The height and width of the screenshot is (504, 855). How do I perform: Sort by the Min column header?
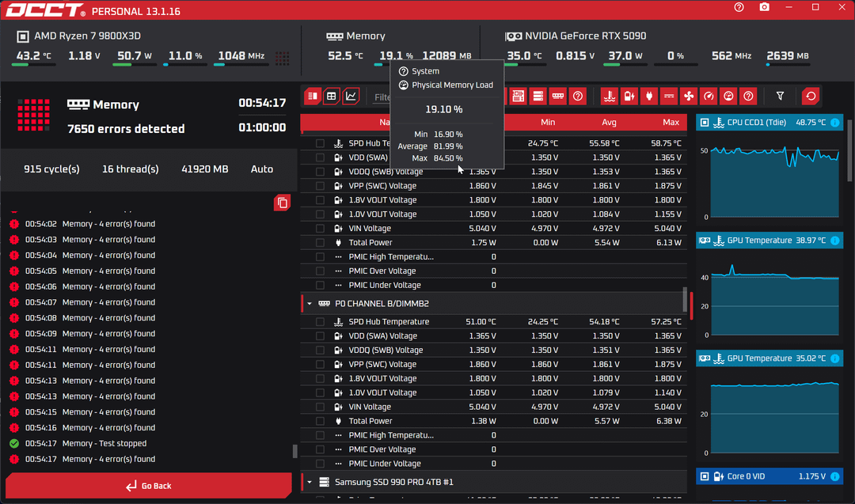(x=548, y=123)
